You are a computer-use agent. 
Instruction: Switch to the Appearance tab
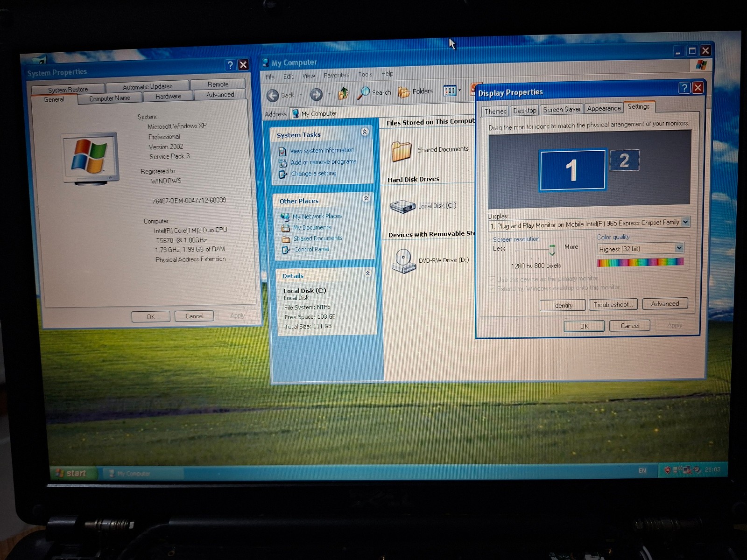[604, 108]
